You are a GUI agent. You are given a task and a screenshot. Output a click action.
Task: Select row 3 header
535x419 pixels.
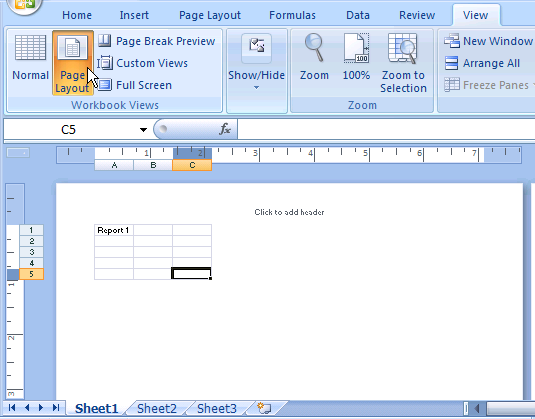point(31,252)
